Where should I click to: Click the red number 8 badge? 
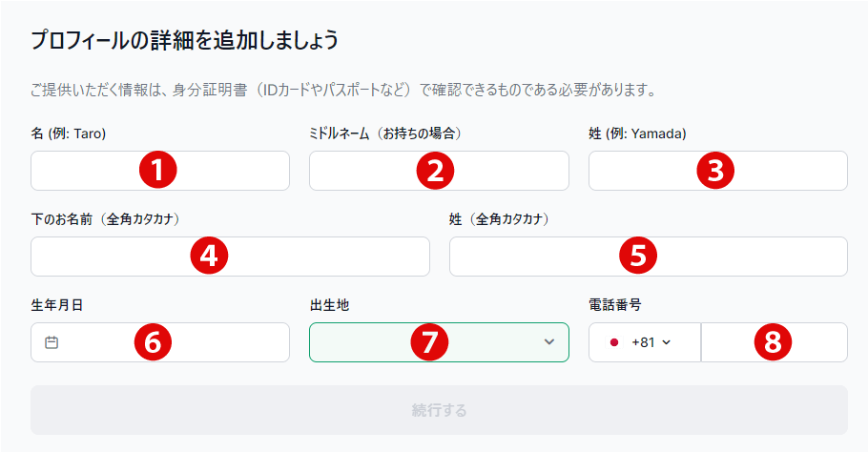click(773, 342)
